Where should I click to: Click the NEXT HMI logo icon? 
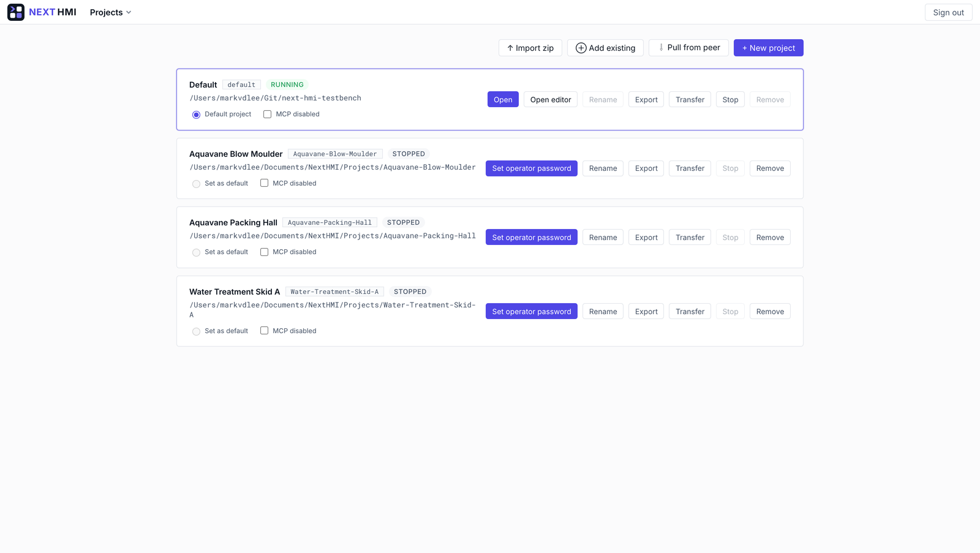pyautogui.click(x=16, y=12)
